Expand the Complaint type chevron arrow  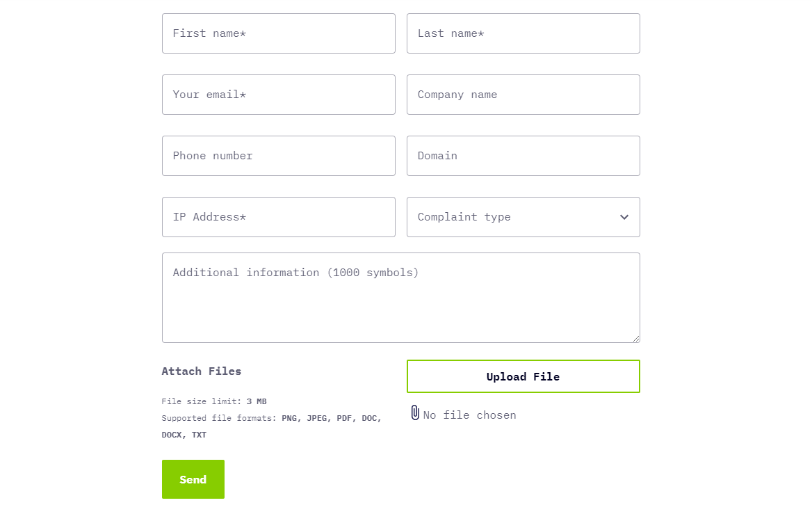624,217
